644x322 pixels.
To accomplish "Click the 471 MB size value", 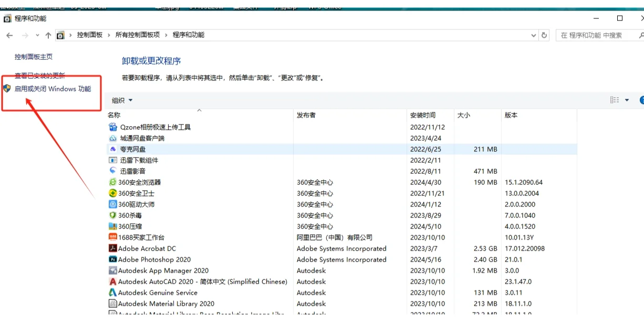I will (x=485, y=171).
